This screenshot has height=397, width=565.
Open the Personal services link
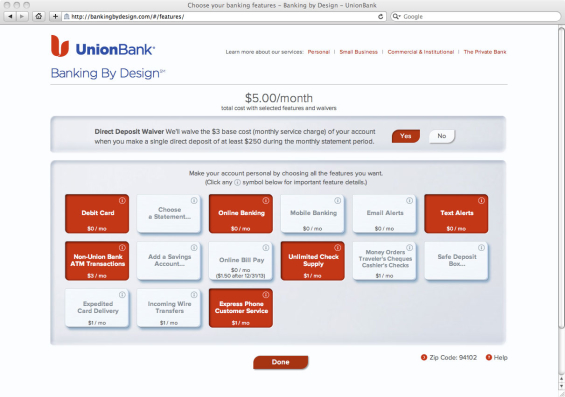click(x=319, y=52)
